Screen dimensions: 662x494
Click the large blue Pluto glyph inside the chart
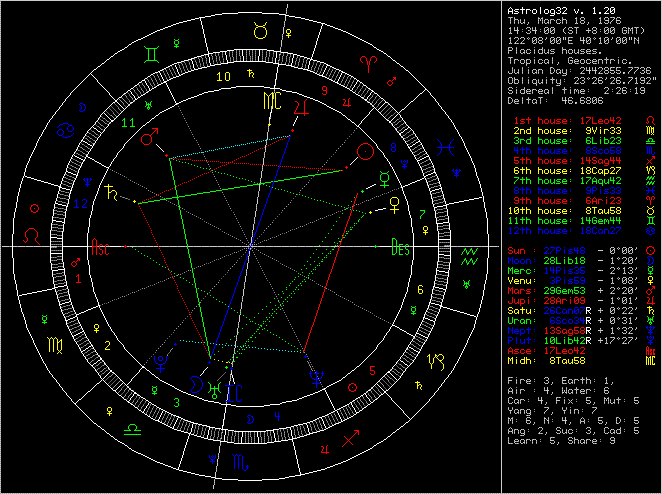pos(160,363)
